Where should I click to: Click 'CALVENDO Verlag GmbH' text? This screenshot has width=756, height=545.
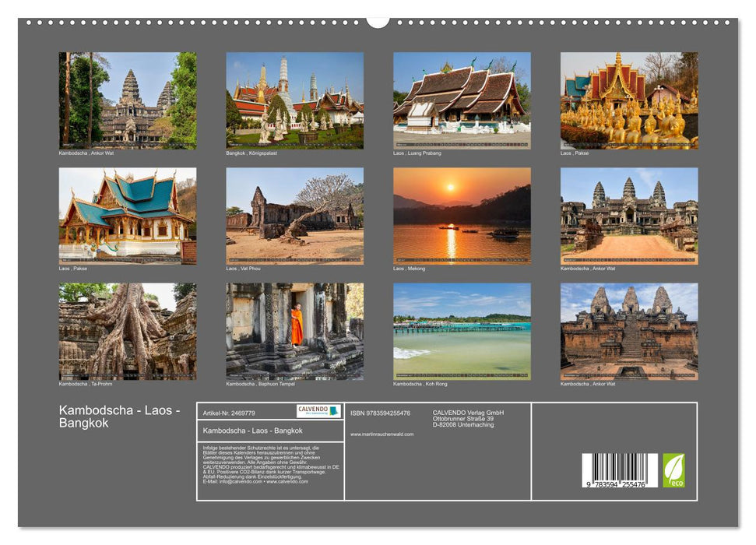468,413
